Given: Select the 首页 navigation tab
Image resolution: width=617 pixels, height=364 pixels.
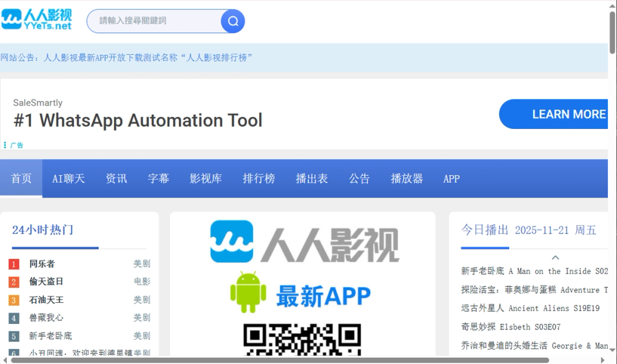Looking at the screenshot, I should [21, 178].
